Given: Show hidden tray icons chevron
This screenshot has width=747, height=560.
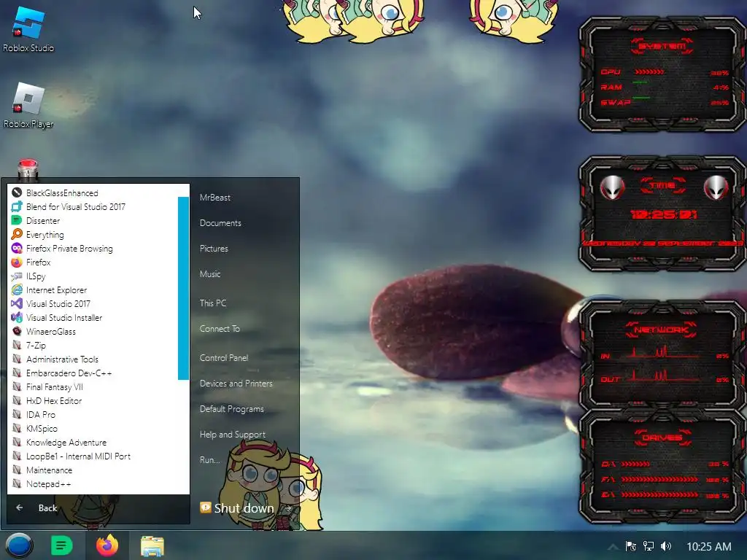Looking at the screenshot, I should tap(614, 546).
